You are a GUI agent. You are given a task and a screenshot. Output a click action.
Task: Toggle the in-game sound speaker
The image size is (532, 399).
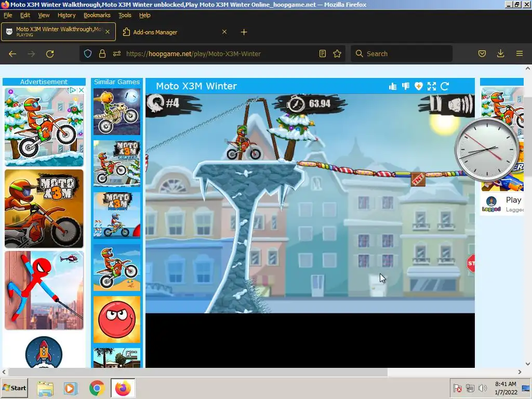point(460,104)
